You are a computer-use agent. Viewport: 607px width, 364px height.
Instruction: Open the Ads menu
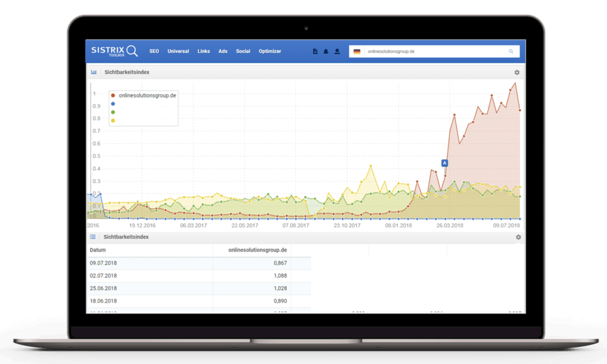(223, 51)
